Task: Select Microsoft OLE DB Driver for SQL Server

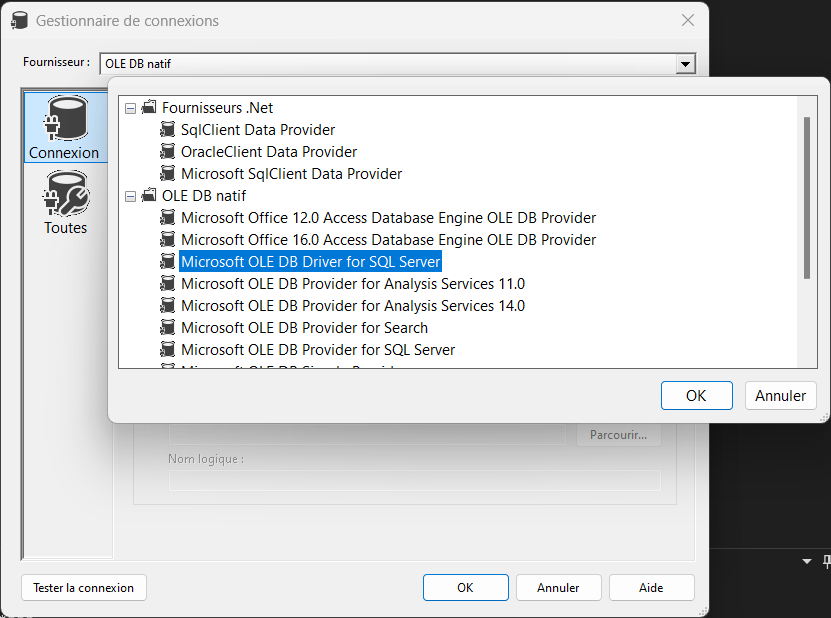Action: 311,262
